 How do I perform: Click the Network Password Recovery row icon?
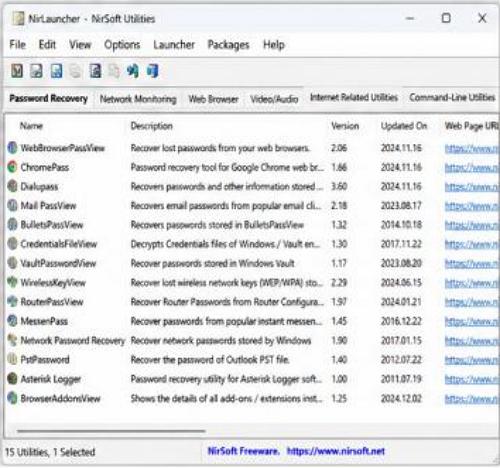point(12,340)
